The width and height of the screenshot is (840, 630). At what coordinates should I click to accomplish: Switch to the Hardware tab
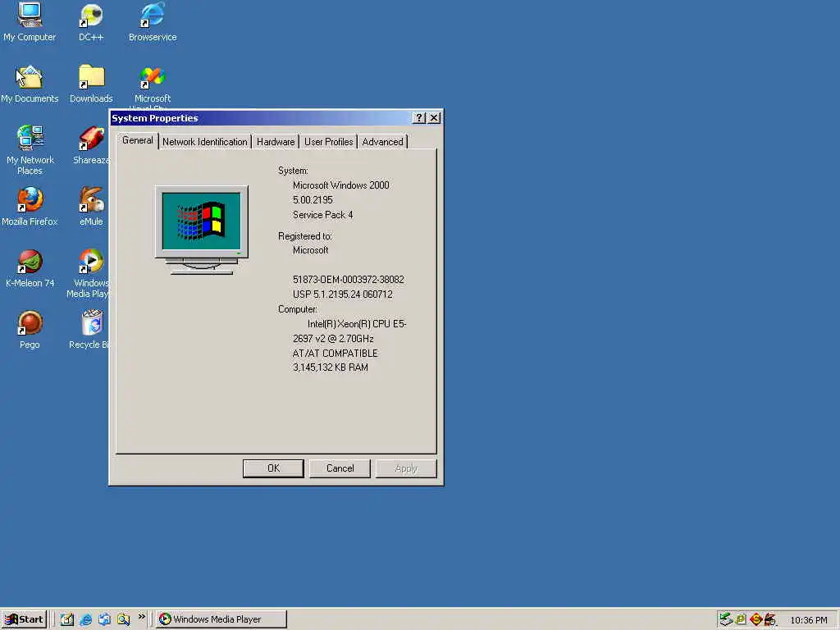[x=276, y=142]
